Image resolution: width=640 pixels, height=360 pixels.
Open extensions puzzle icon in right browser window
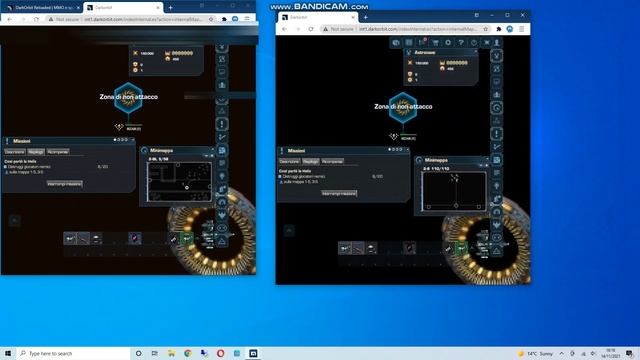499,29
